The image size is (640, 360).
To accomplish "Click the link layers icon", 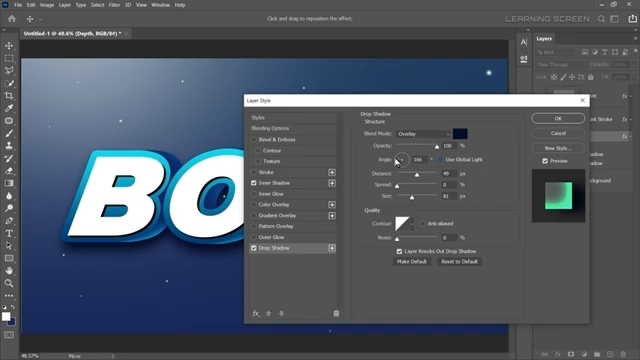I will pos(544,354).
